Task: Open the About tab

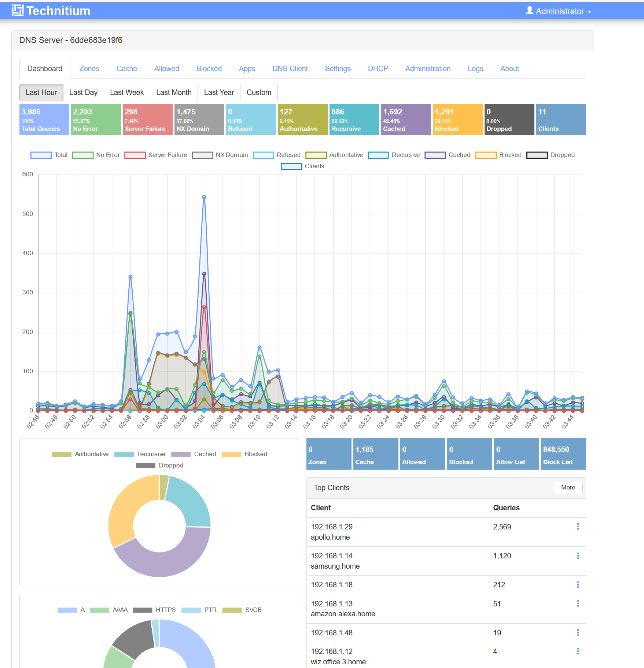Action: 510,69
